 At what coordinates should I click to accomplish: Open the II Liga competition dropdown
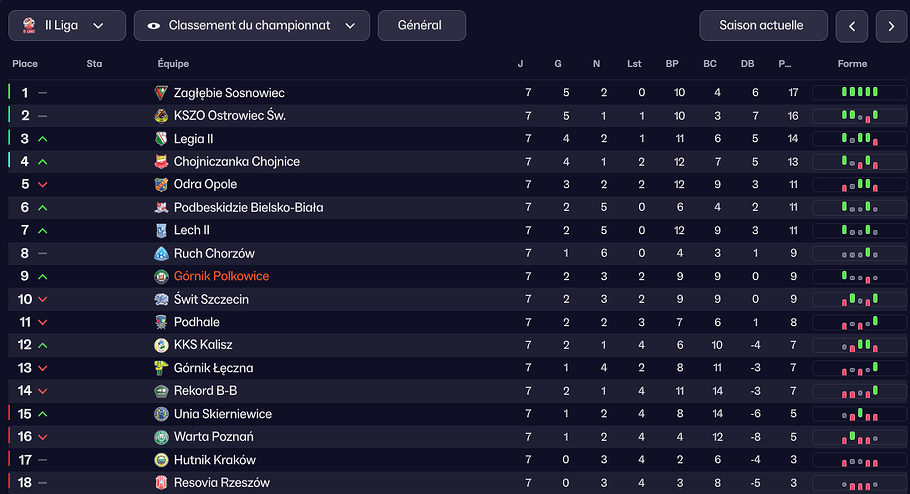(67, 25)
